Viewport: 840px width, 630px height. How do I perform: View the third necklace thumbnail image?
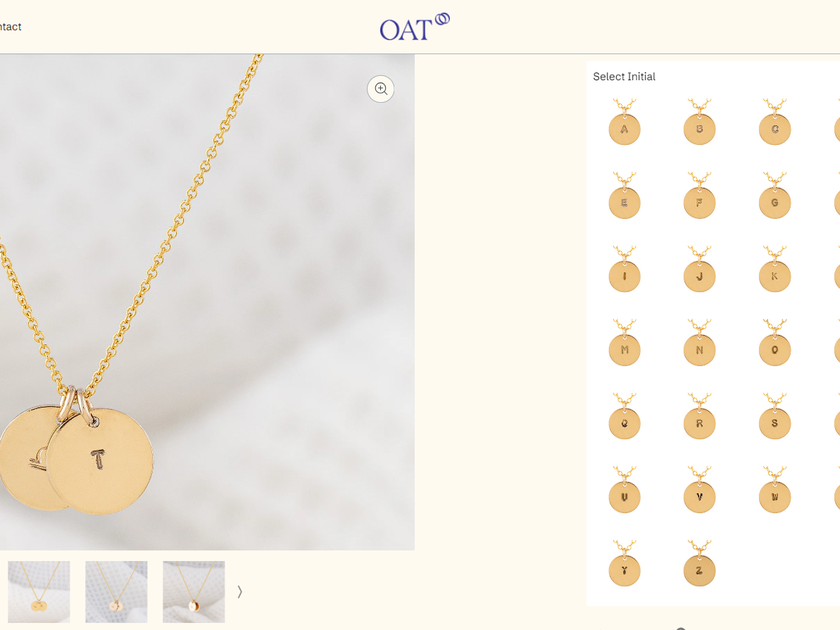tap(194, 592)
